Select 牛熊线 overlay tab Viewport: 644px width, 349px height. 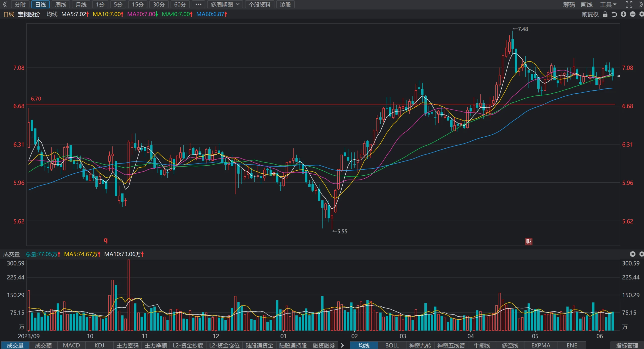482,345
